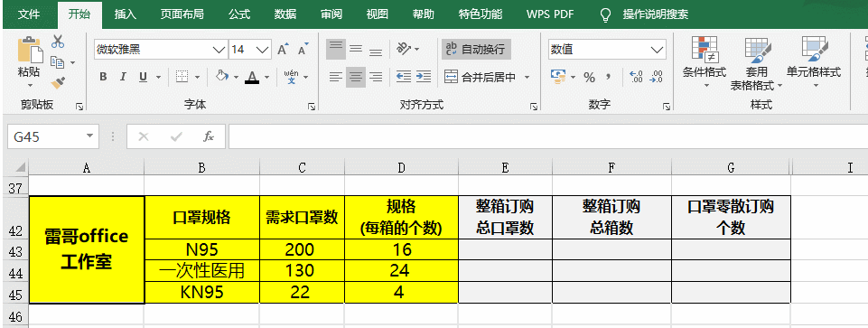
Task: Increase font size with large A
Action: pos(283,50)
